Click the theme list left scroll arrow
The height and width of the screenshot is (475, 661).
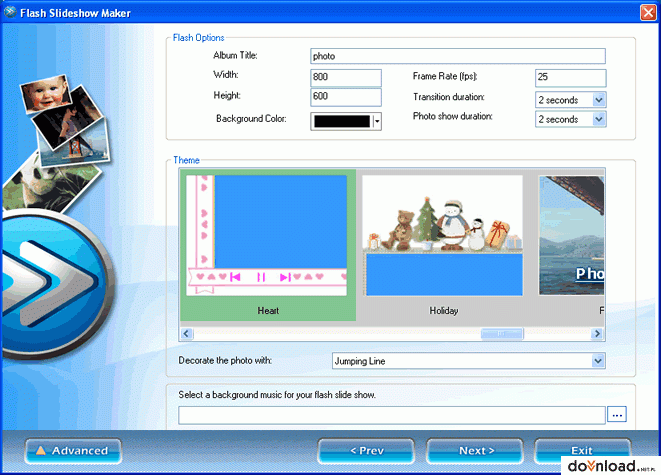[x=187, y=334]
